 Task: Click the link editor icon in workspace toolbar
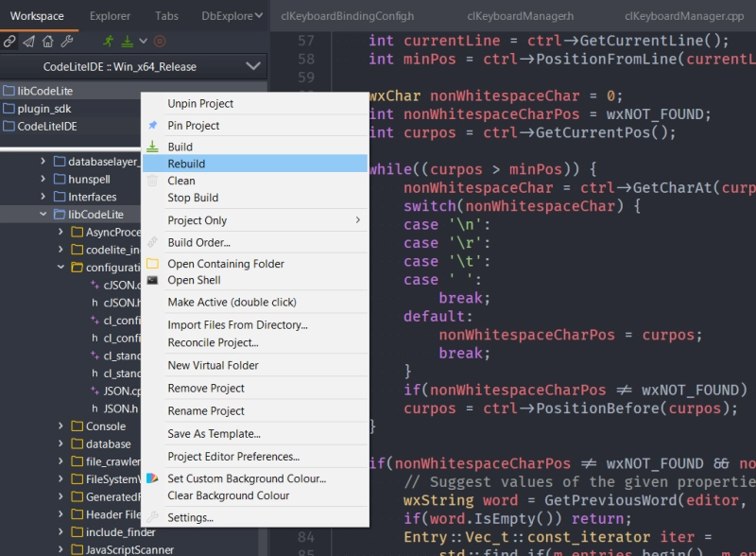click(x=9, y=42)
